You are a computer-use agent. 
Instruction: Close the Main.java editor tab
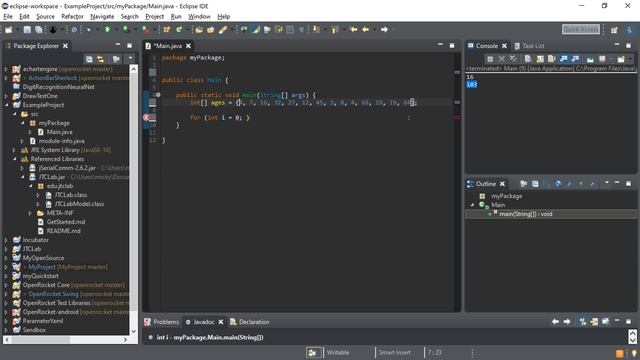tap(188, 46)
